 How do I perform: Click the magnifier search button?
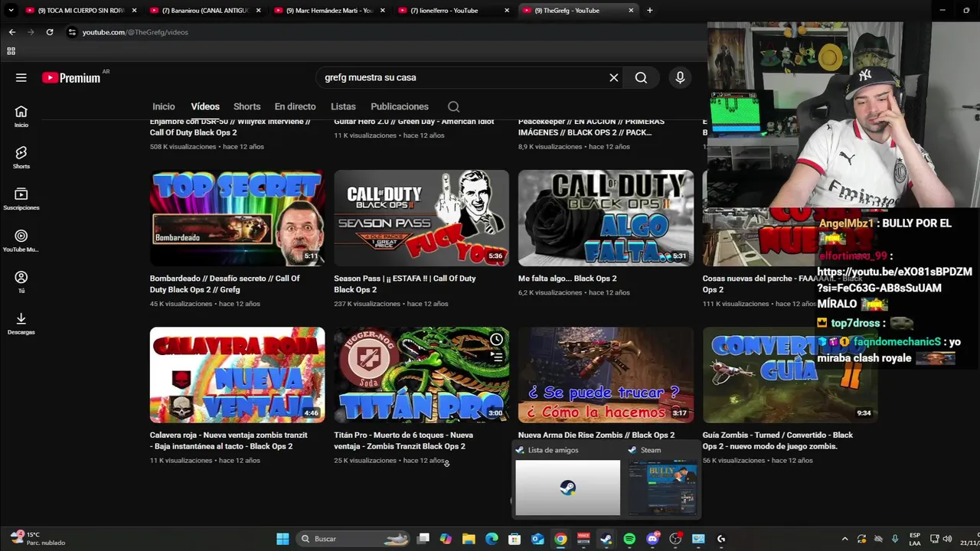pyautogui.click(x=641, y=77)
